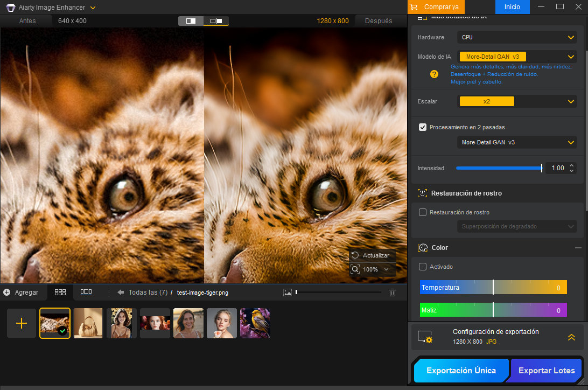
Task: Switch to filmstrip view icon
Action: (86, 292)
